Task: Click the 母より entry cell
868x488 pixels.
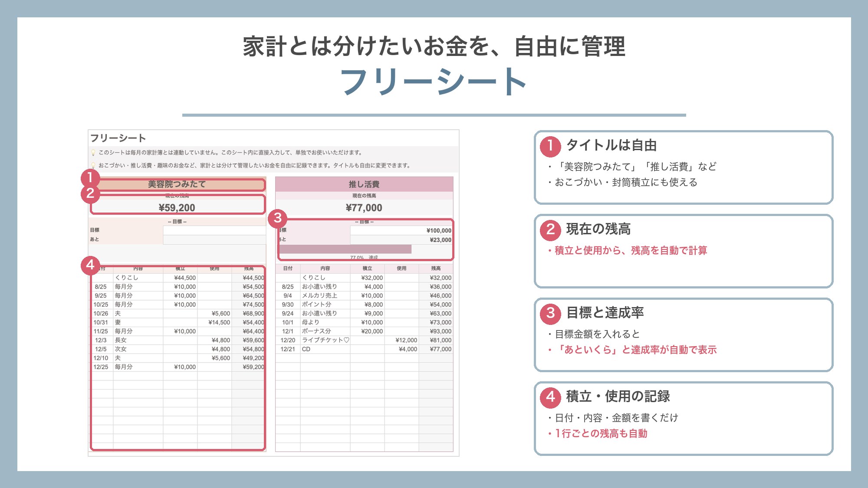Action: [325, 322]
